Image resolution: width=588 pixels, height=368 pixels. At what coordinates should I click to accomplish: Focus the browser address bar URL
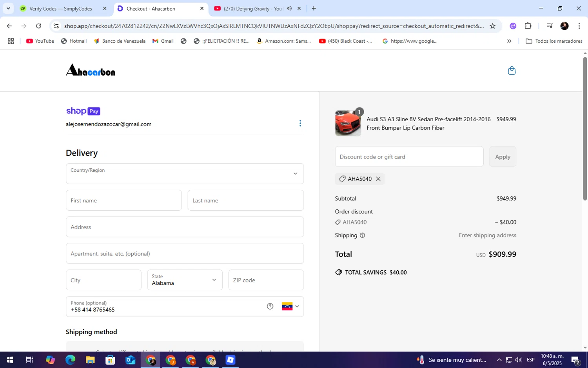click(274, 26)
